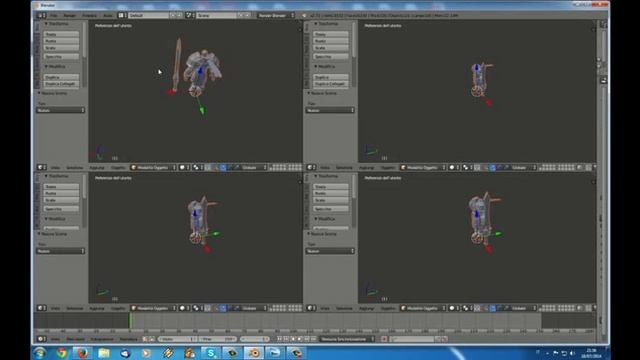Jump to first frame in timeline controls
Image resolution: width=640 pixels, height=360 pixels.
[x=279, y=339]
